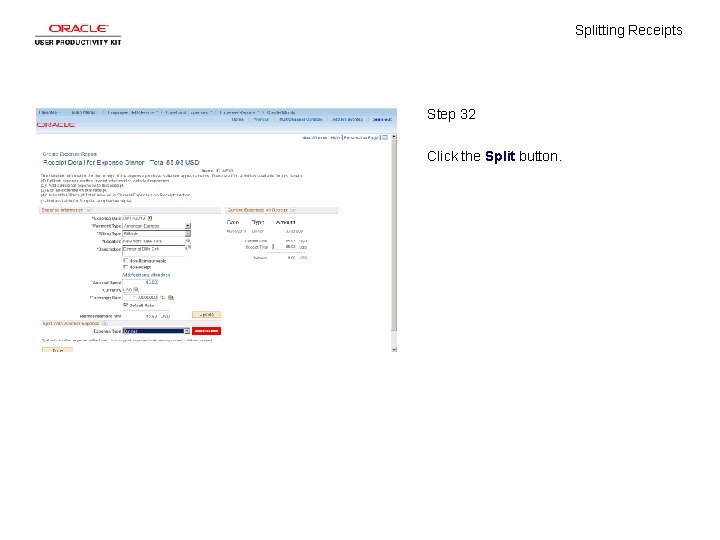Click the Help link
Viewport: 720px width, 540px height.
point(335,138)
